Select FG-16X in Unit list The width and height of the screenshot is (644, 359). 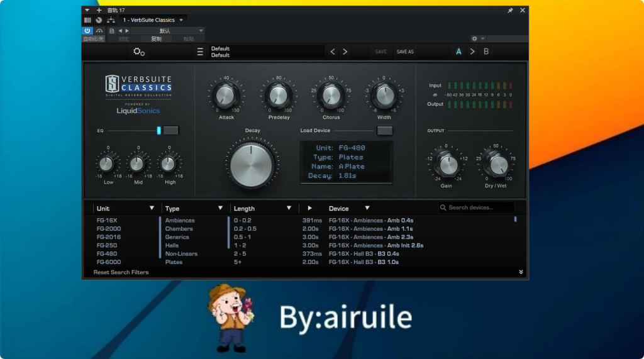coord(107,221)
